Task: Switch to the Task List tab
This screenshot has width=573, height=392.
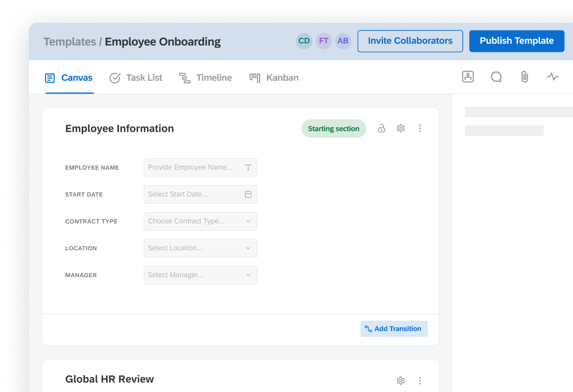Action: 136,78
